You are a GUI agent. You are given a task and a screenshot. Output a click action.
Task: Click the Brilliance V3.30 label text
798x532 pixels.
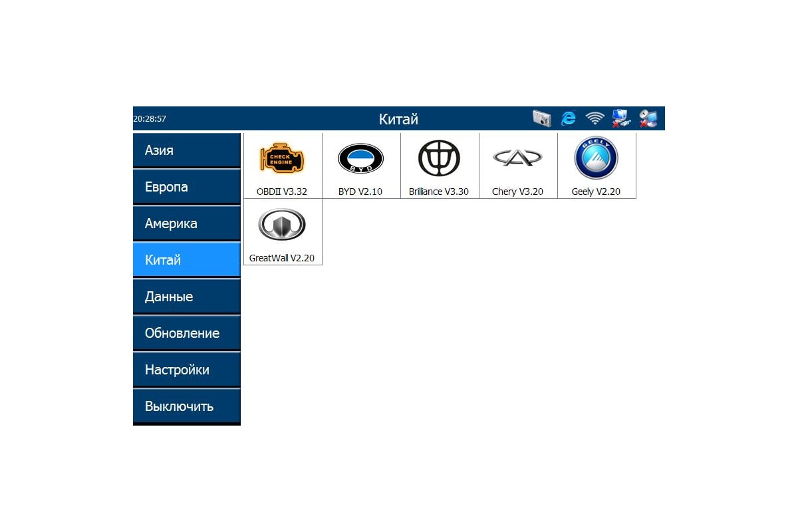[439, 192]
